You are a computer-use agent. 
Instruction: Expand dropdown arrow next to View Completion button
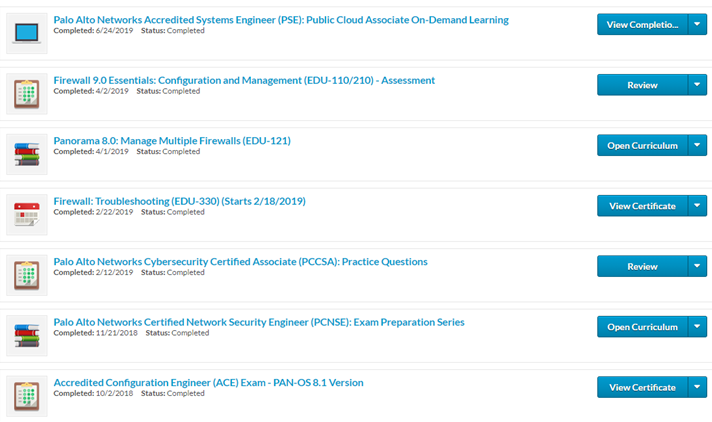(698, 25)
